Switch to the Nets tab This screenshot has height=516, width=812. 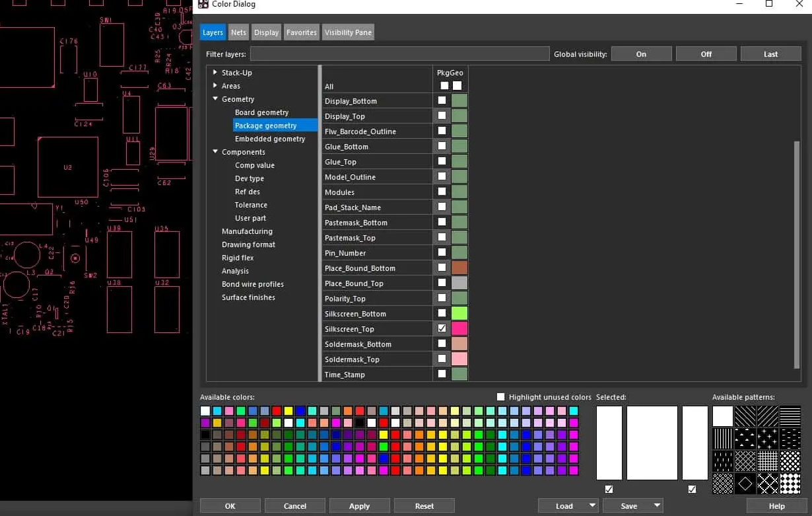pyautogui.click(x=238, y=32)
